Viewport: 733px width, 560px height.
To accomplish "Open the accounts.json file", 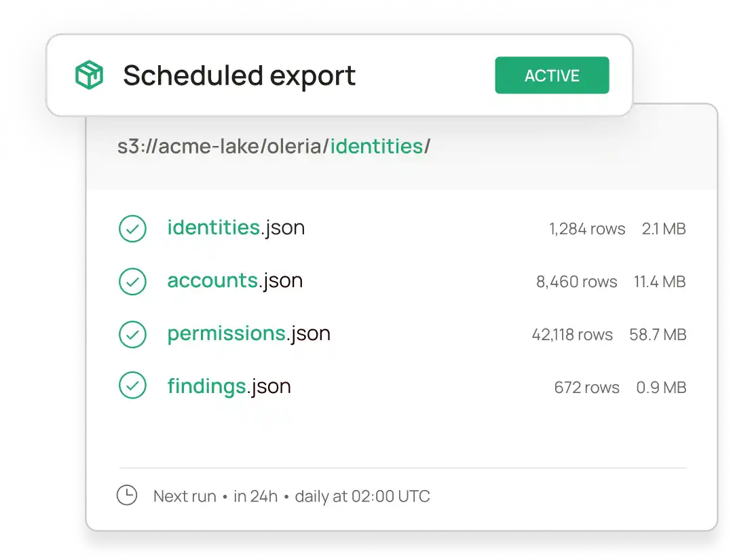I will [x=235, y=281].
